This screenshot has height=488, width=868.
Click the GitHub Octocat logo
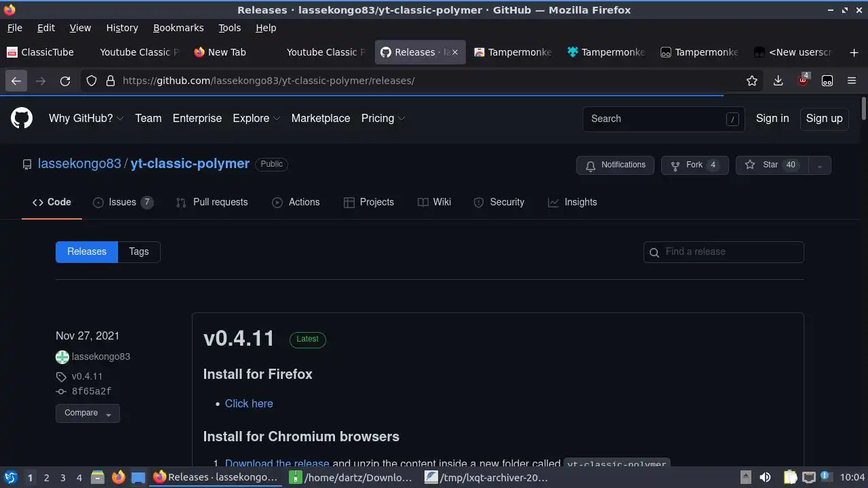(22, 119)
